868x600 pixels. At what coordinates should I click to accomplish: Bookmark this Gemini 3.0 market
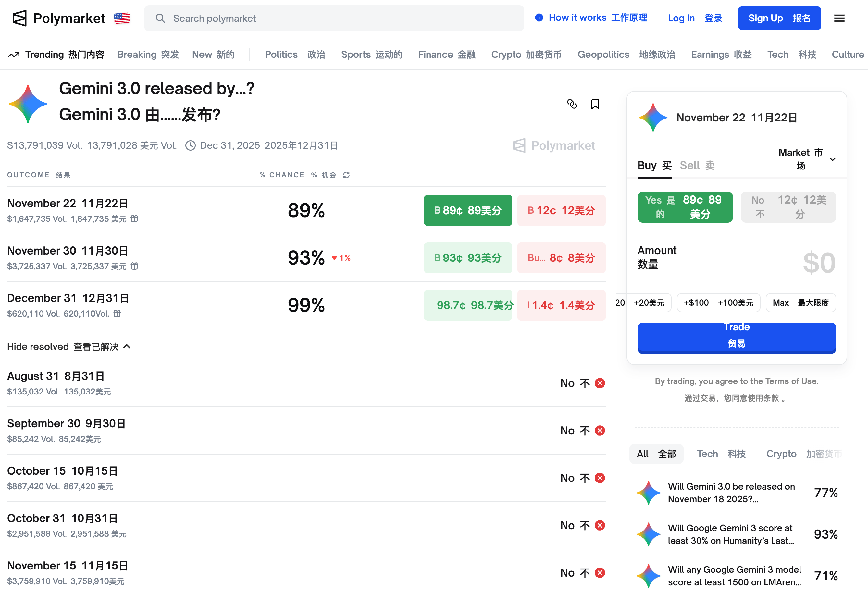(x=595, y=104)
